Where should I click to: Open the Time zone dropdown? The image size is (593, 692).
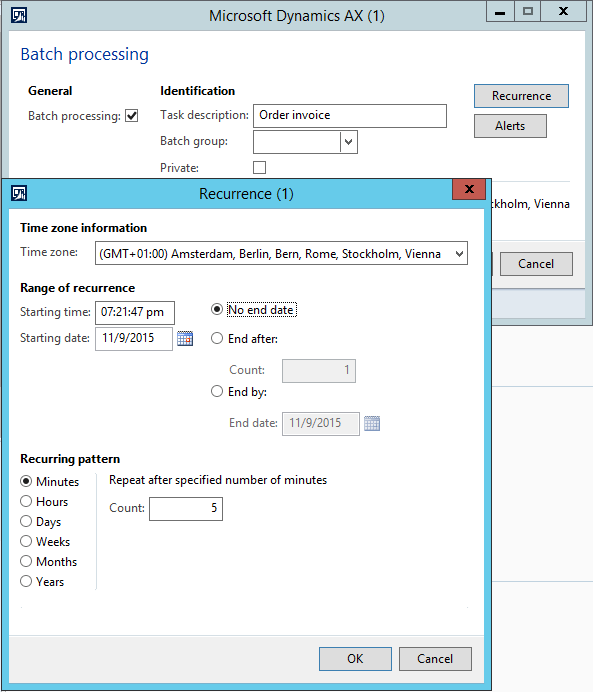click(459, 254)
